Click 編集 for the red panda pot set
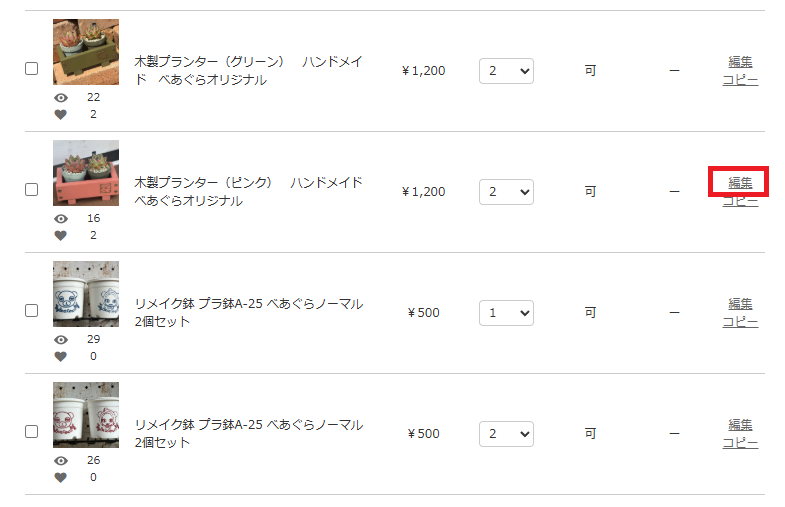The width and height of the screenshot is (785, 507). [x=740, y=425]
